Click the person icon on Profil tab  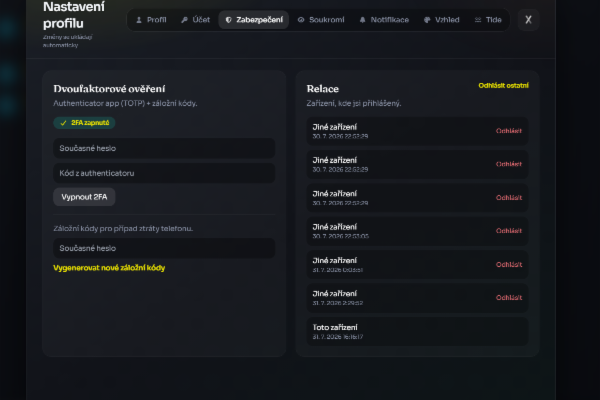139,20
